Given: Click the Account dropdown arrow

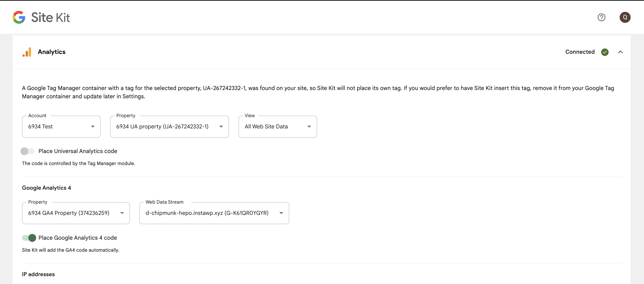Looking at the screenshot, I should [x=93, y=126].
